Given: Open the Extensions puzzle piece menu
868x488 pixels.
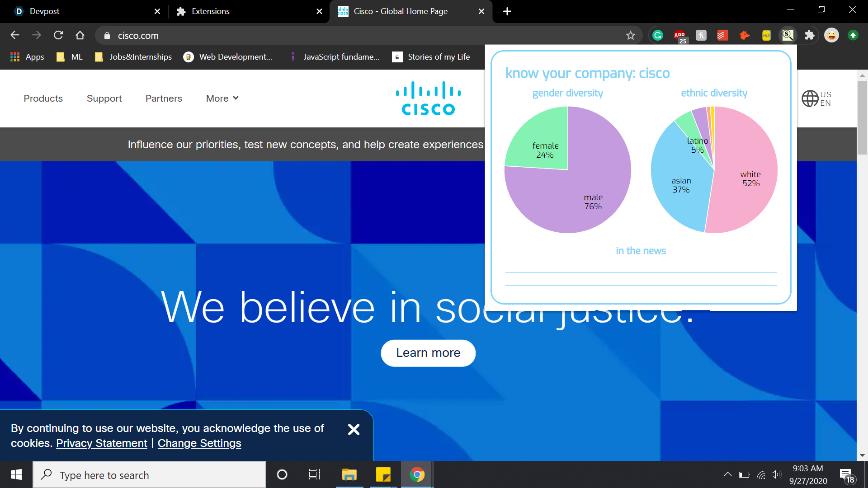Looking at the screenshot, I should [x=810, y=35].
